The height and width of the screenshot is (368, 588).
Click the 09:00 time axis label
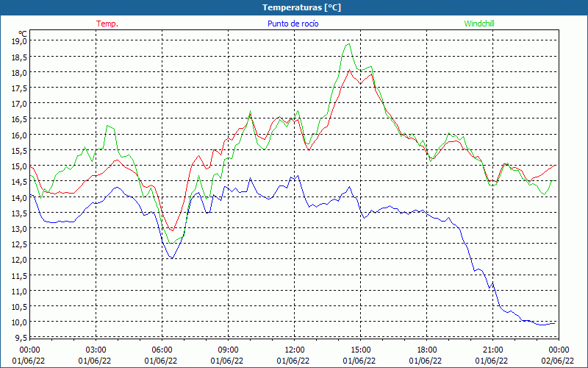tap(228, 350)
